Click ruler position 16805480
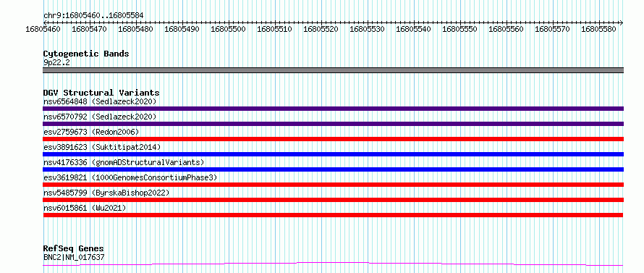644x273 pixels. [135, 29]
